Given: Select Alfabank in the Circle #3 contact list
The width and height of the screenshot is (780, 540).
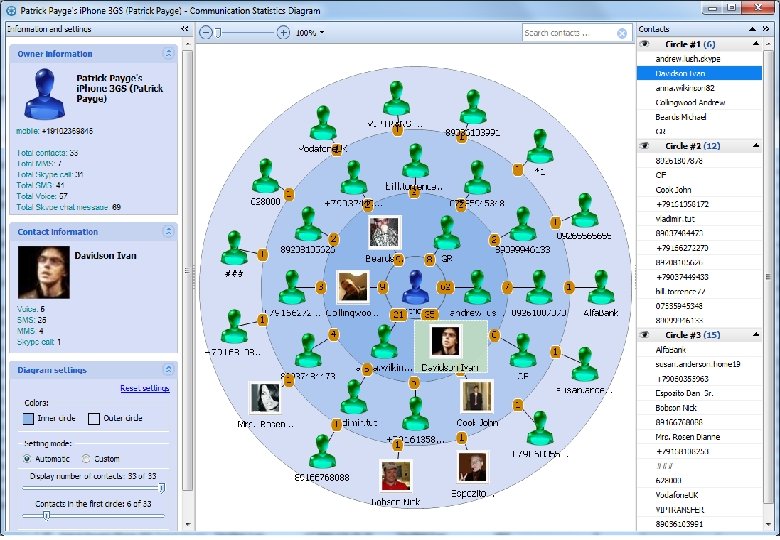Looking at the screenshot, I should [699, 350].
